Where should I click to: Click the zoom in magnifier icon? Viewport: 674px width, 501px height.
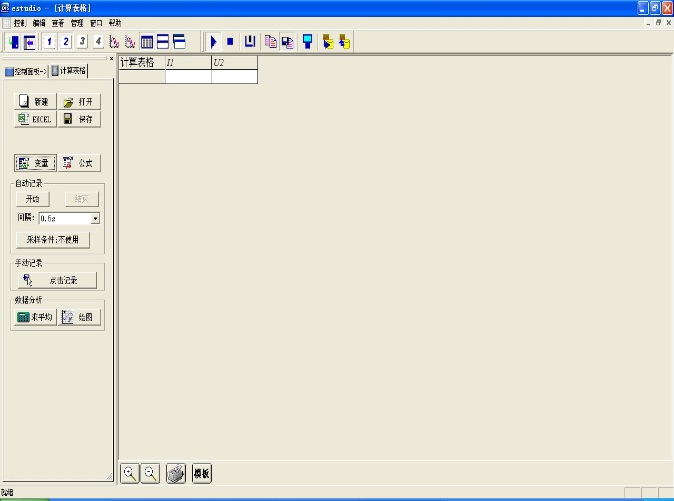[129, 473]
